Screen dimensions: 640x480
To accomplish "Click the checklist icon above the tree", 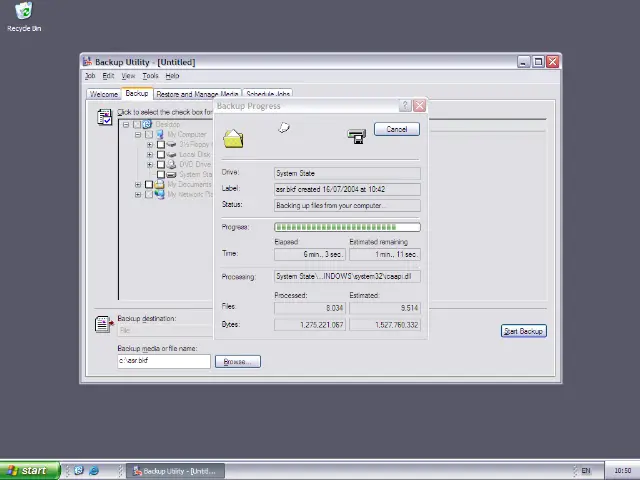I will (105, 118).
